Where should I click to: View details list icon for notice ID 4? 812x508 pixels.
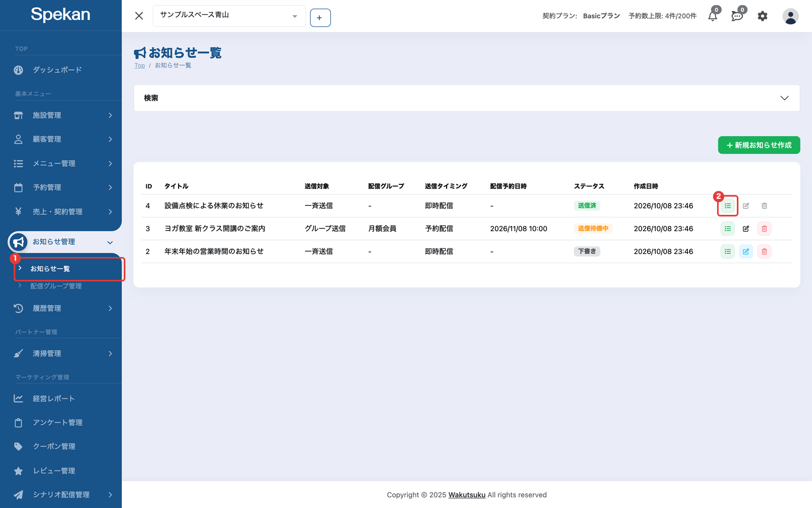(x=728, y=206)
